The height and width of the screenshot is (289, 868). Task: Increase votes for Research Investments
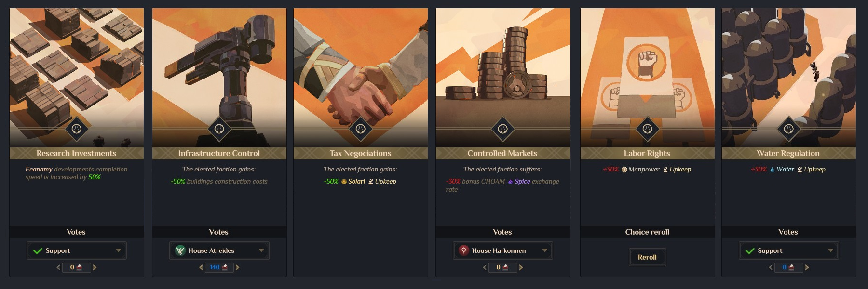(95, 267)
